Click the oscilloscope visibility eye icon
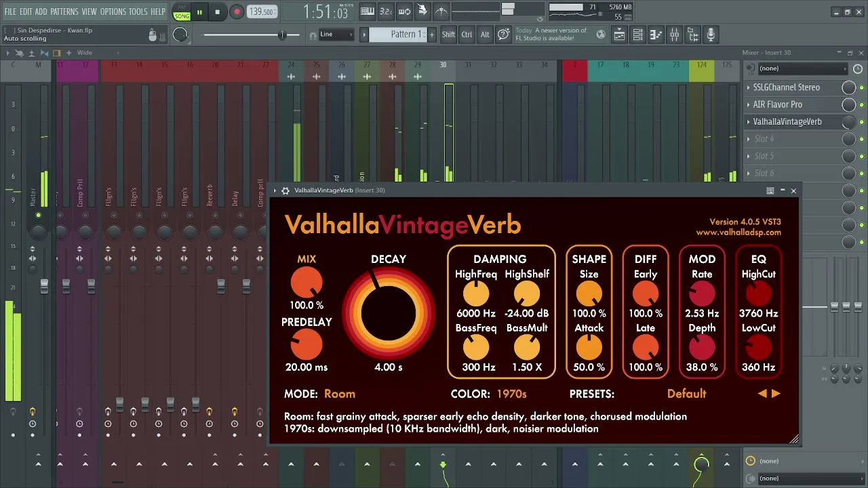This screenshot has width=868, height=488. click(540, 18)
